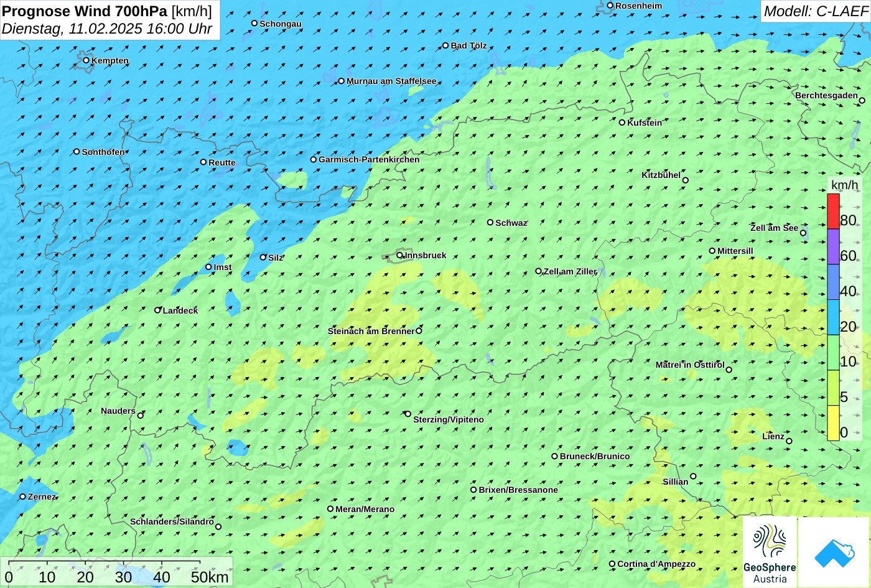This screenshot has width=871, height=588.
Task: Click the 'Brixen/Bressanone' label
Action: (x=518, y=490)
